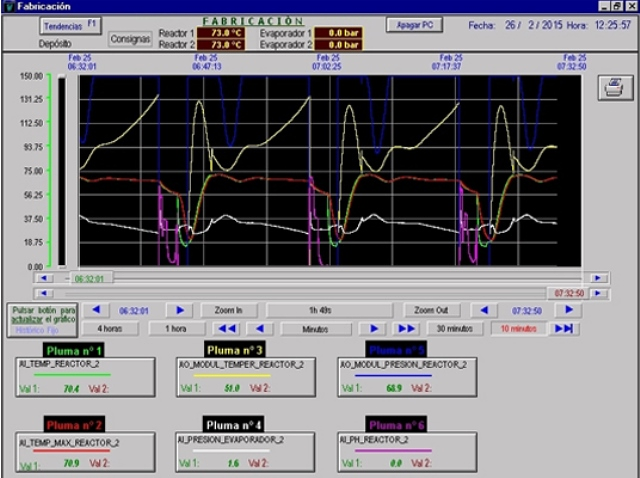640x478 pixels.
Task: Click right arrow of lower time scrollbar
Action: [598, 293]
